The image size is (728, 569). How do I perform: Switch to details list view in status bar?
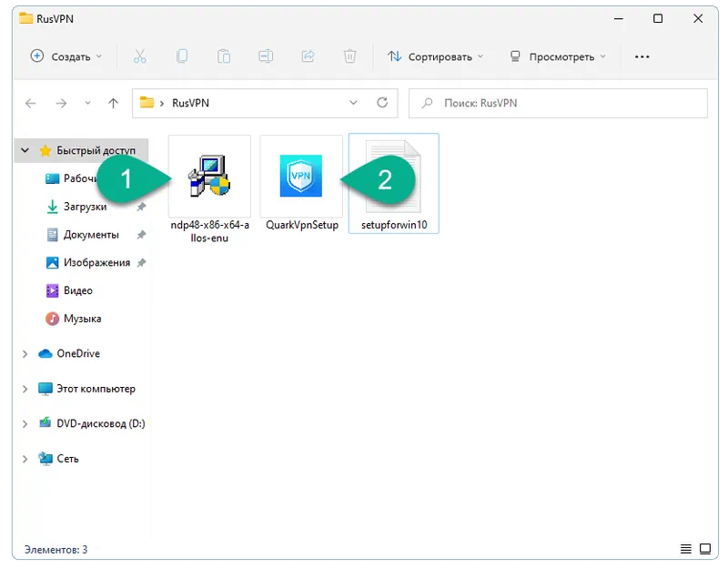click(x=685, y=549)
